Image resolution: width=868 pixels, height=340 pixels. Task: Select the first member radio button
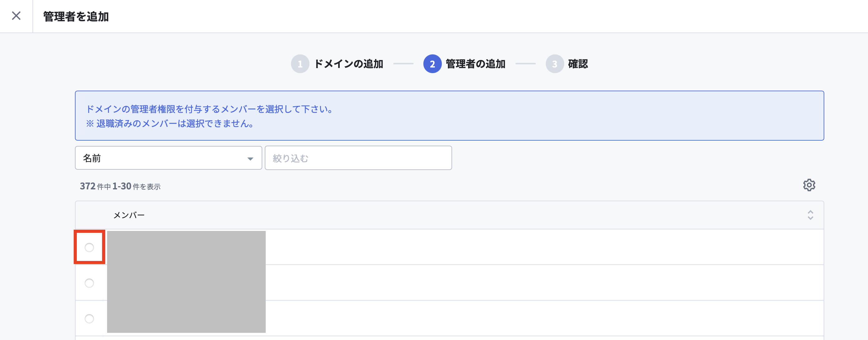pyautogui.click(x=89, y=247)
